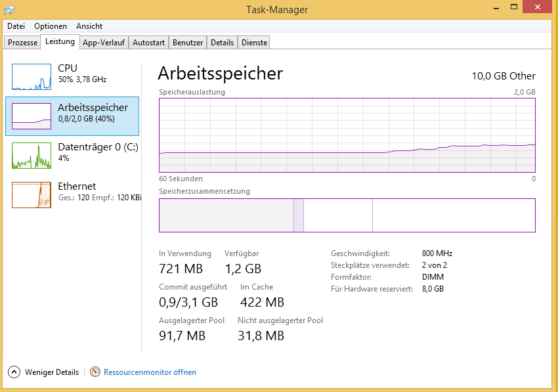The width and height of the screenshot is (558, 392).
Task: Click the Speicherauslastung usage graph
Action: click(x=347, y=135)
